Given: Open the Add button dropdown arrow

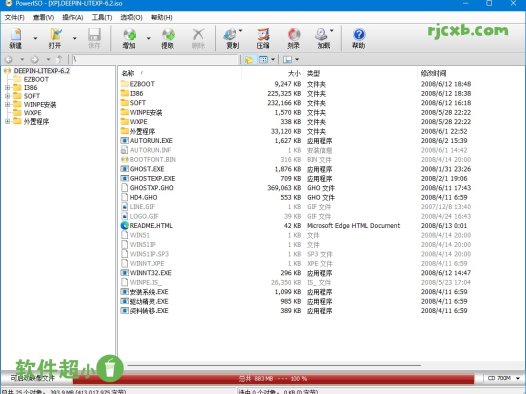Looking at the screenshot, I should click(x=149, y=38).
